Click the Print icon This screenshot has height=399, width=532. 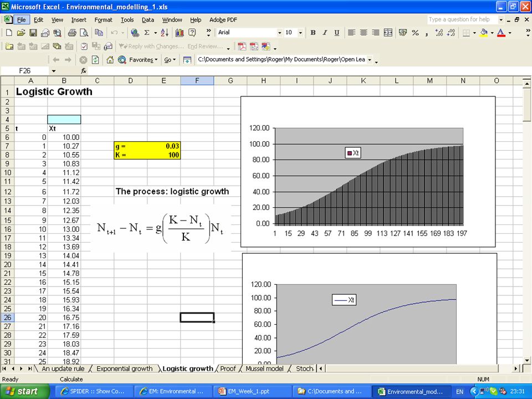click(x=72, y=33)
